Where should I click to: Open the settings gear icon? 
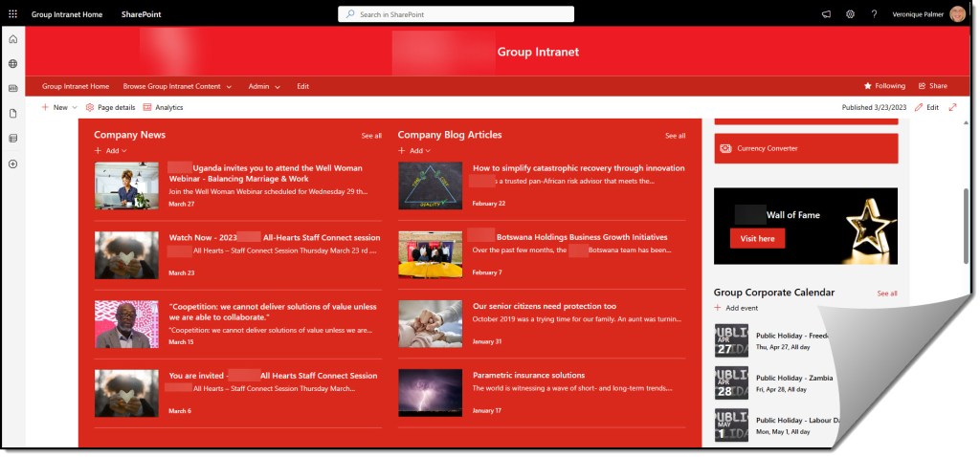850,14
